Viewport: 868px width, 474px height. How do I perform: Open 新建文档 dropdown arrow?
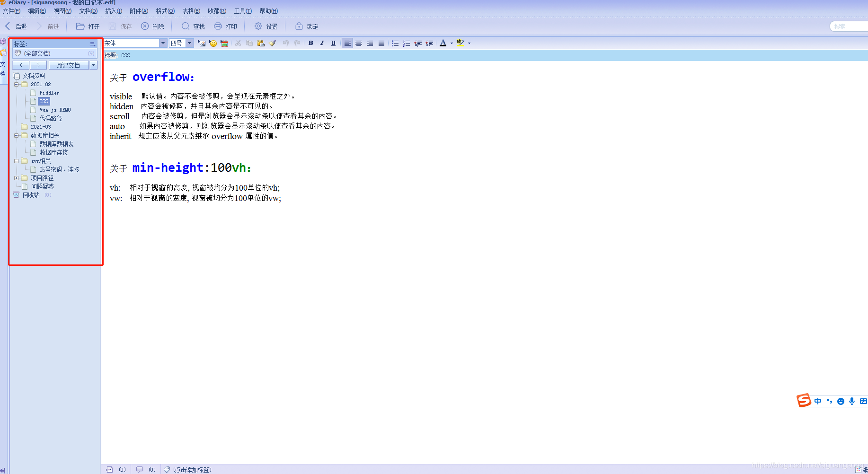[93, 65]
